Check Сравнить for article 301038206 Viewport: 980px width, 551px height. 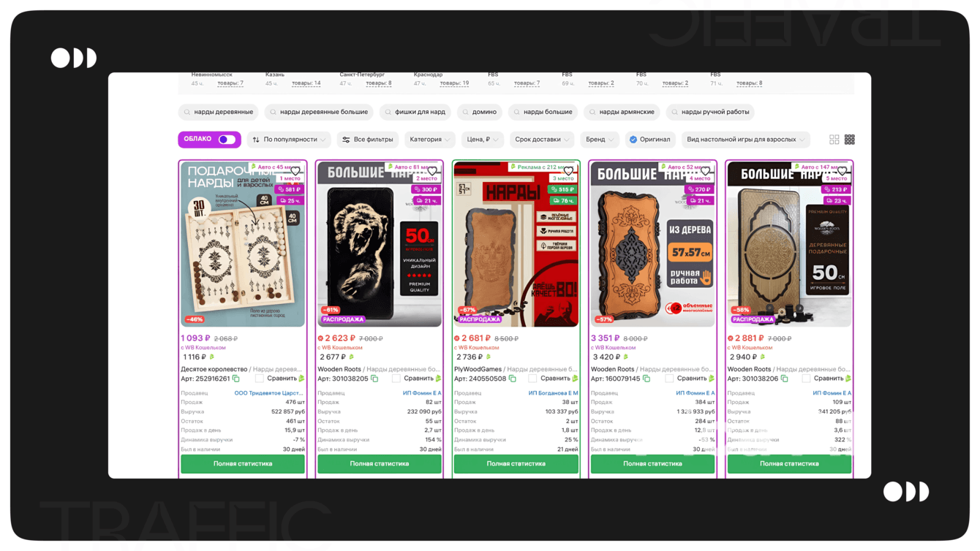click(806, 379)
